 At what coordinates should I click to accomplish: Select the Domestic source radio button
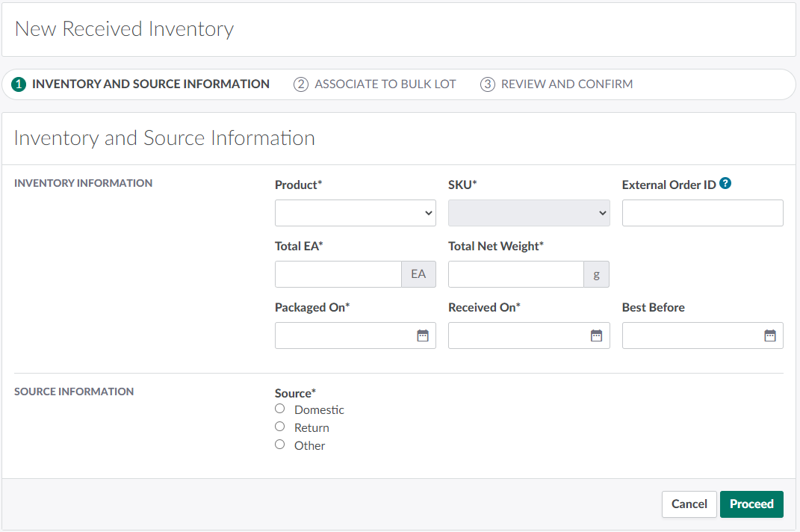(280, 409)
